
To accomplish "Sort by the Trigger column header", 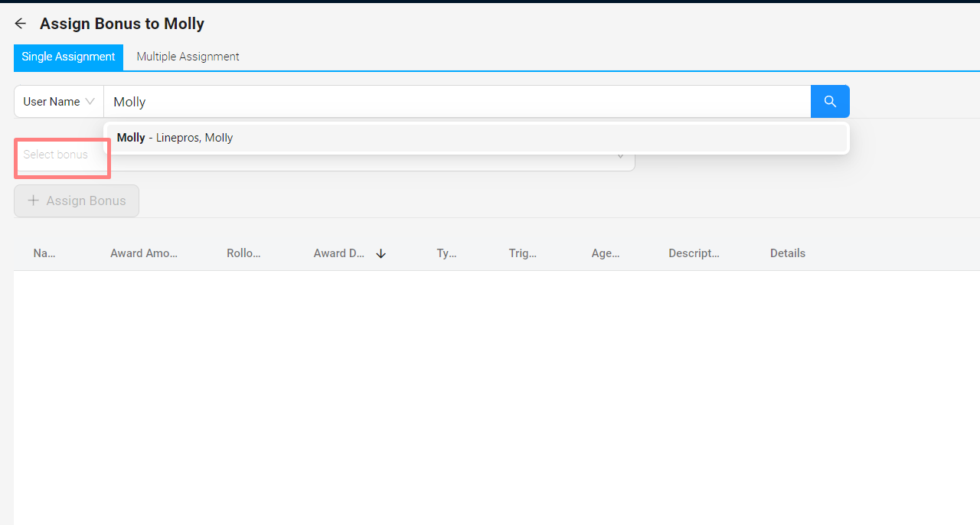I will pyautogui.click(x=523, y=253).
